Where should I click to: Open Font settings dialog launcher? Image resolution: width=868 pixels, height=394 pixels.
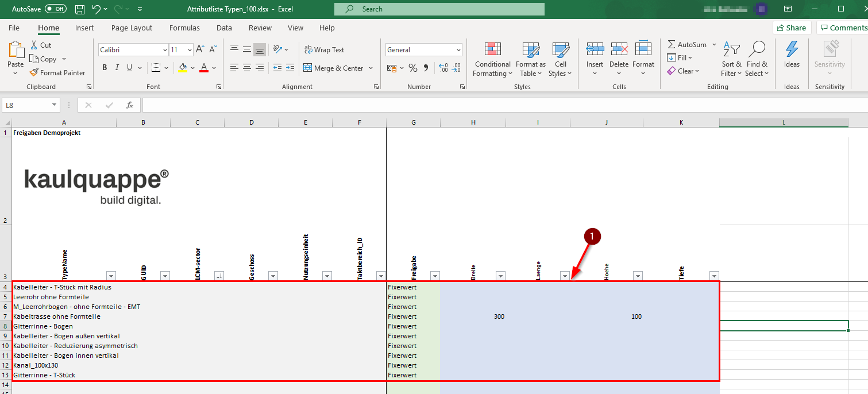[x=219, y=87]
